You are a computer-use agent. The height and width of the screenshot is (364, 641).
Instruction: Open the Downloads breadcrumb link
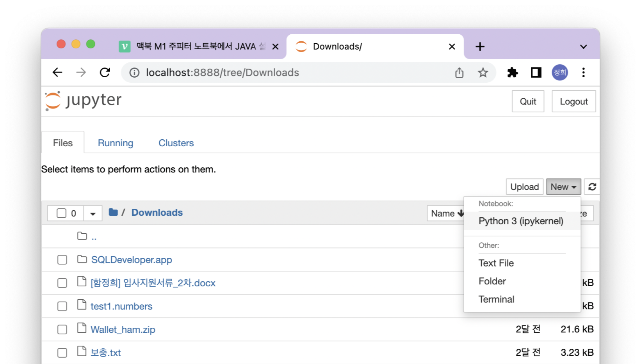[157, 213]
